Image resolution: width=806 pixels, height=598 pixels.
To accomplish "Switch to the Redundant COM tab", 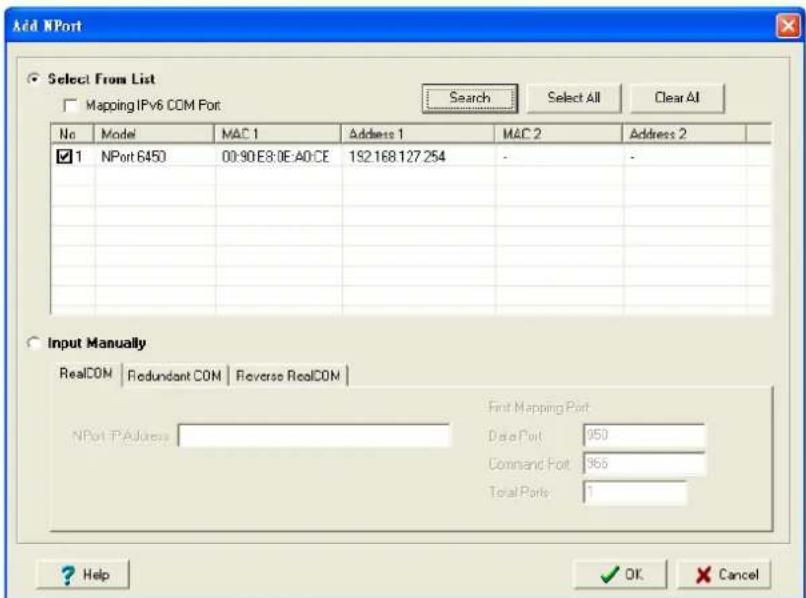I will point(175,376).
